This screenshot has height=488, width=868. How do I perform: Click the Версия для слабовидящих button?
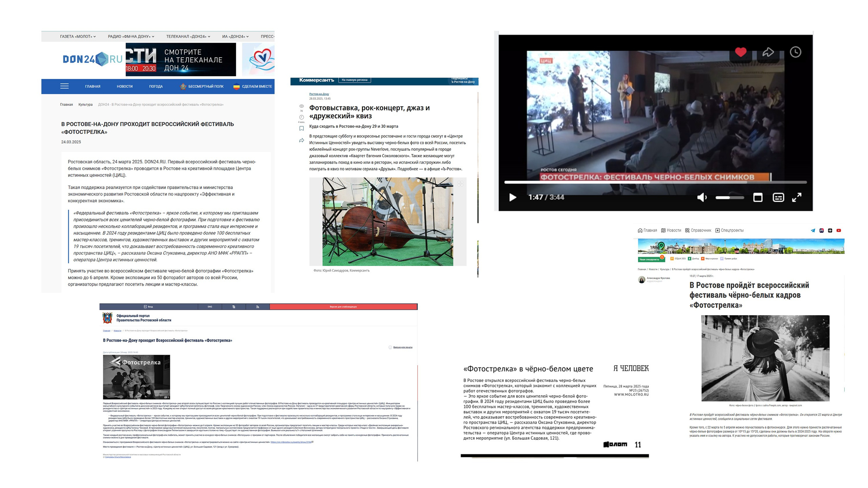click(x=343, y=307)
